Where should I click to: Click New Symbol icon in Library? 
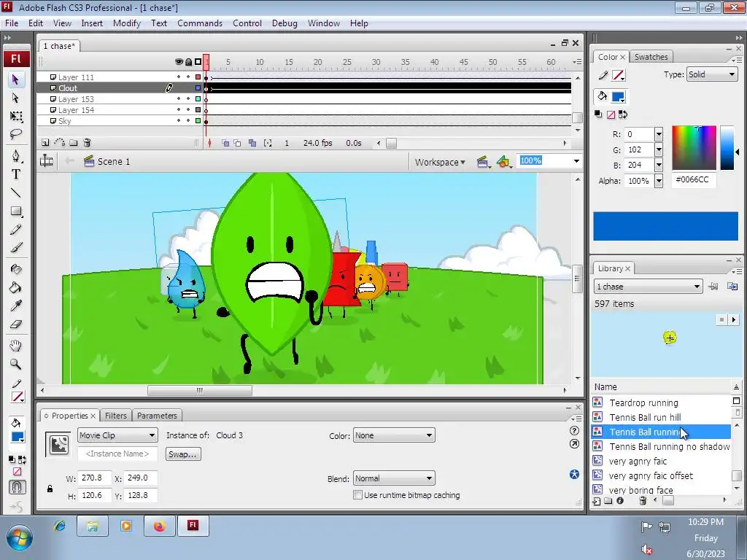[x=597, y=500]
